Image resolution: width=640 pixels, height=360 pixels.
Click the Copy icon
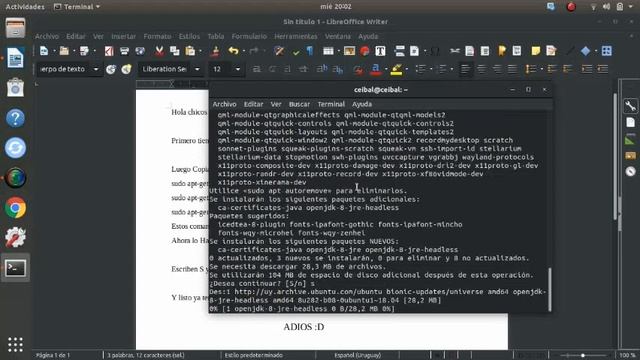tap(175, 51)
